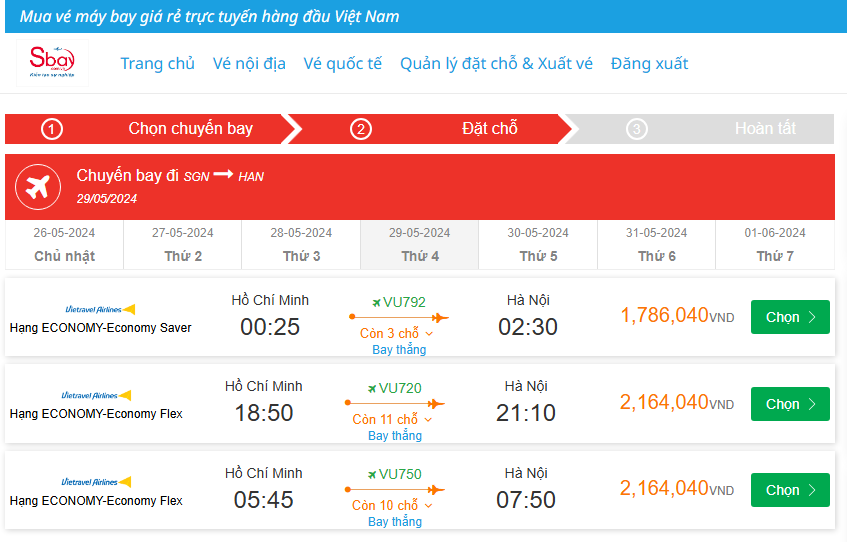
Task: Choose the 1,786,040 VND flight with Chọn
Action: 790,317
